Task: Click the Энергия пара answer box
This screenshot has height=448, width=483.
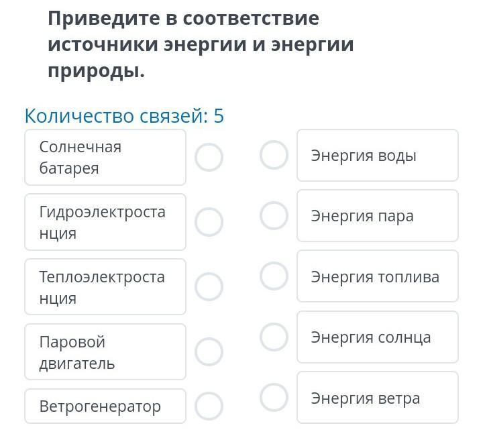Action: 377,216
